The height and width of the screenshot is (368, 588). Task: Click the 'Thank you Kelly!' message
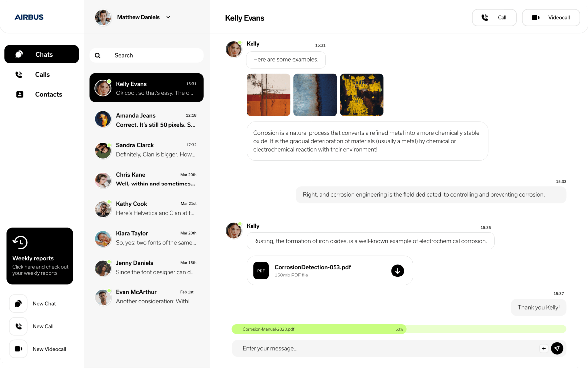538,308
